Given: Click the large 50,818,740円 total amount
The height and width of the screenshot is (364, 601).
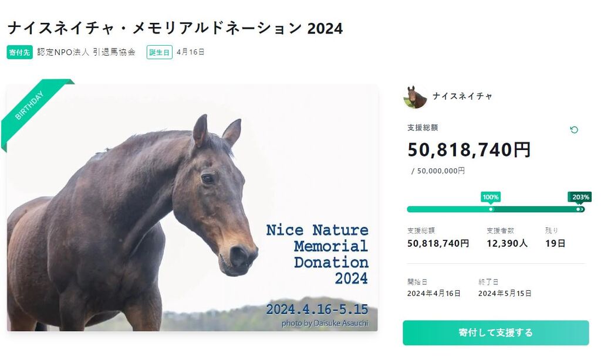Looking at the screenshot, I should coord(469,150).
